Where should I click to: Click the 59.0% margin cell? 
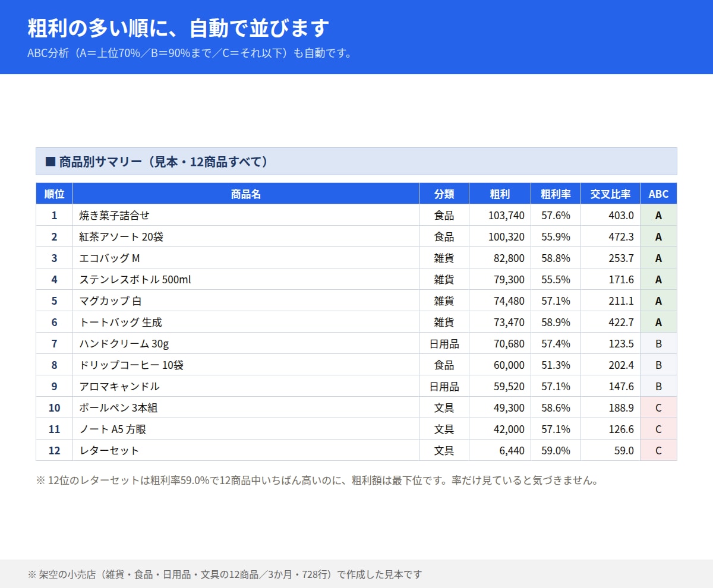click(x=556, y=450)
